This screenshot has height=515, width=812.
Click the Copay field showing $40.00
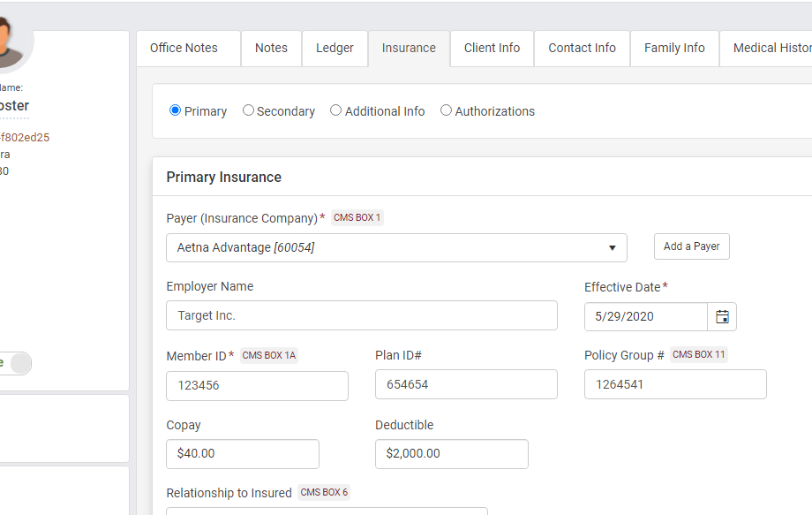(x=243, y=454)
